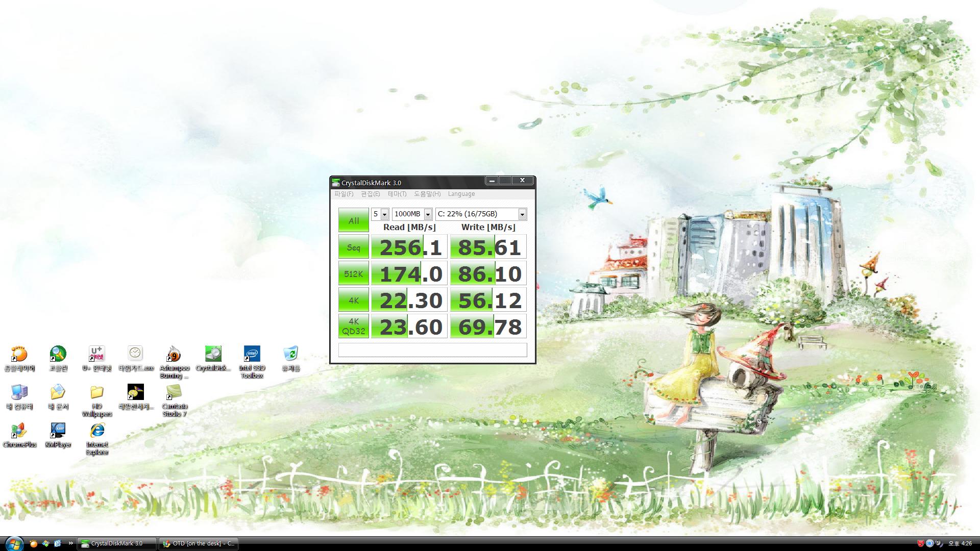The image size is (980, 551).
Task: Close the CrystalDiskMark window
Action: coord(523,181)
